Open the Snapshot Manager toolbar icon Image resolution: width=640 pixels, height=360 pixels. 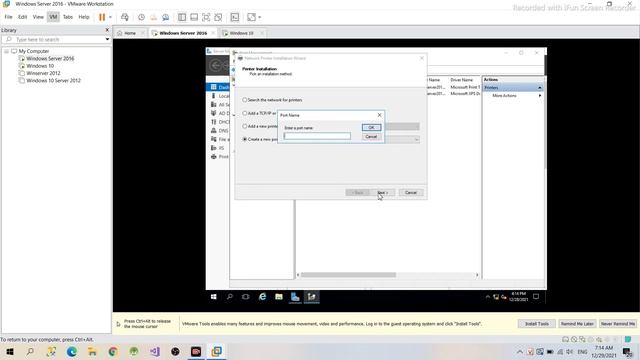(x=166, y=17)
